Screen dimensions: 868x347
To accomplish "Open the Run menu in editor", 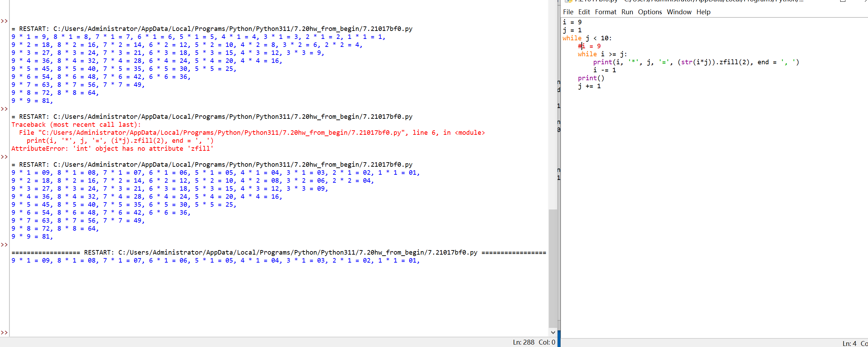I will tap(627, 12).
